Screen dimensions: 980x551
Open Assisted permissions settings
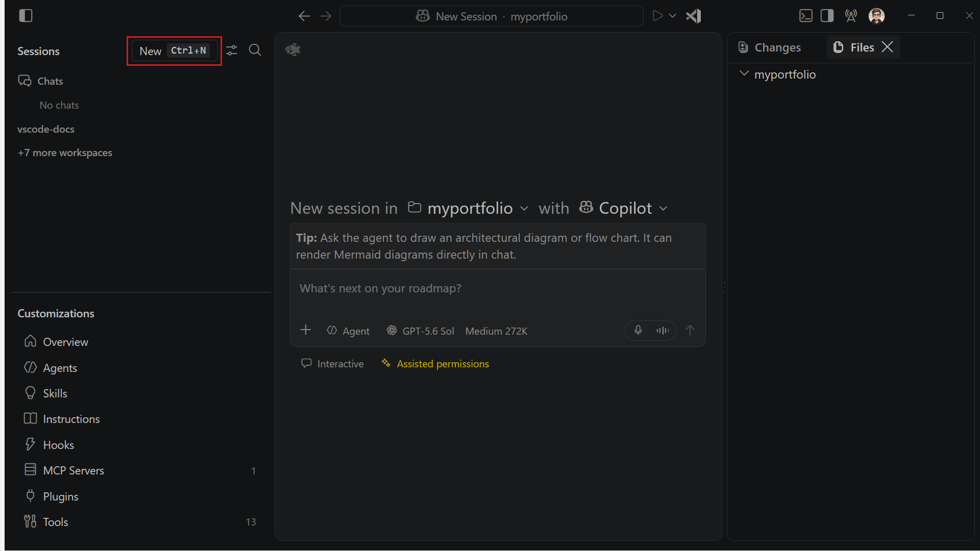[x=435, y=364]
